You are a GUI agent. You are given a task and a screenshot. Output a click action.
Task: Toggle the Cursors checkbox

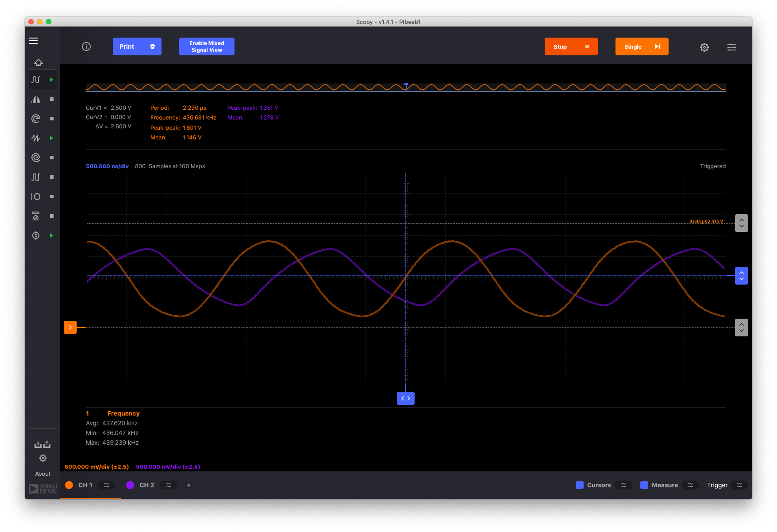pos(580,485)
